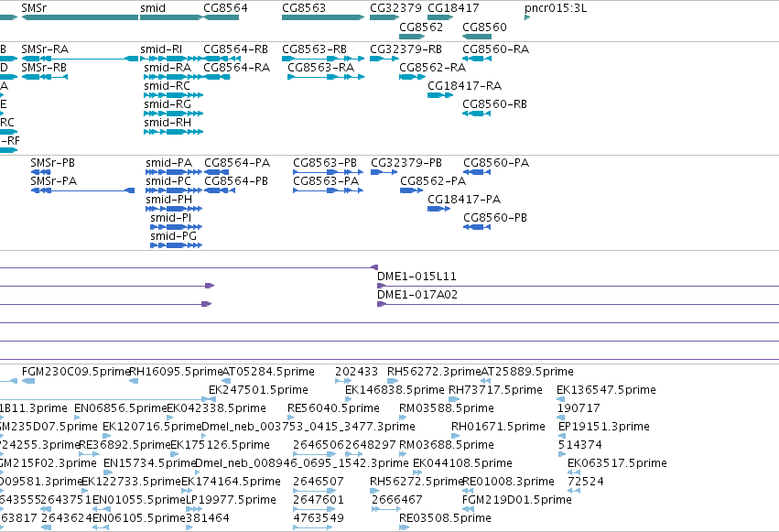Select the smid-PC protein label

168,181
